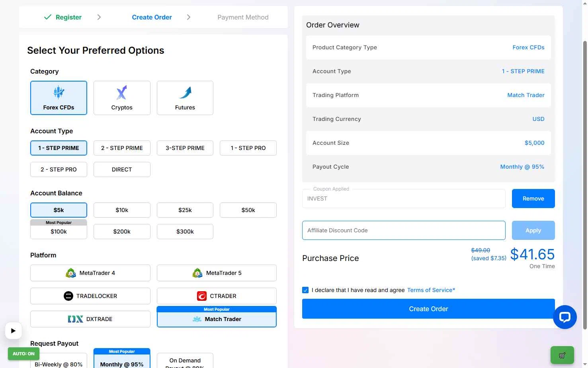Remove the applied INVEST coupon
Viewport: 588px width, 368px height.
click(533, 199)
